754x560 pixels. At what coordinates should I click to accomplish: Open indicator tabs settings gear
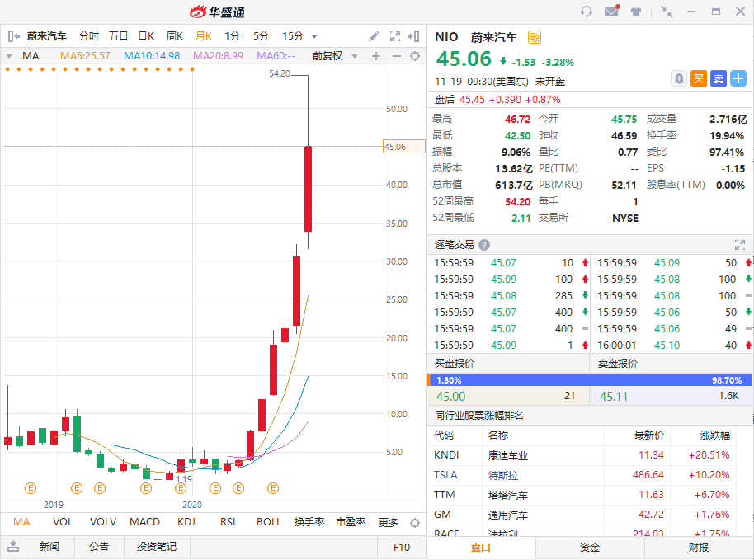point(415,523)
